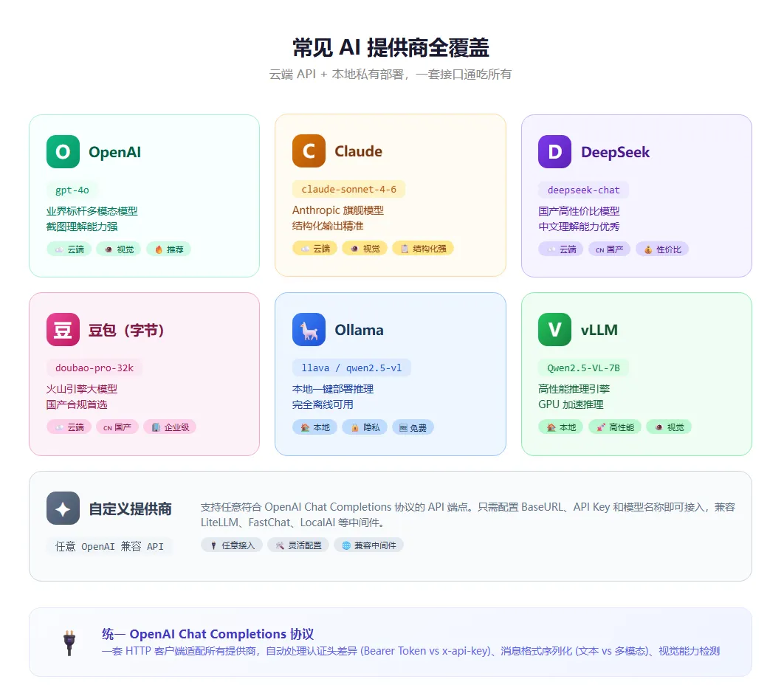Select the 高性能 tag on vLLM card

coord(615,427)
